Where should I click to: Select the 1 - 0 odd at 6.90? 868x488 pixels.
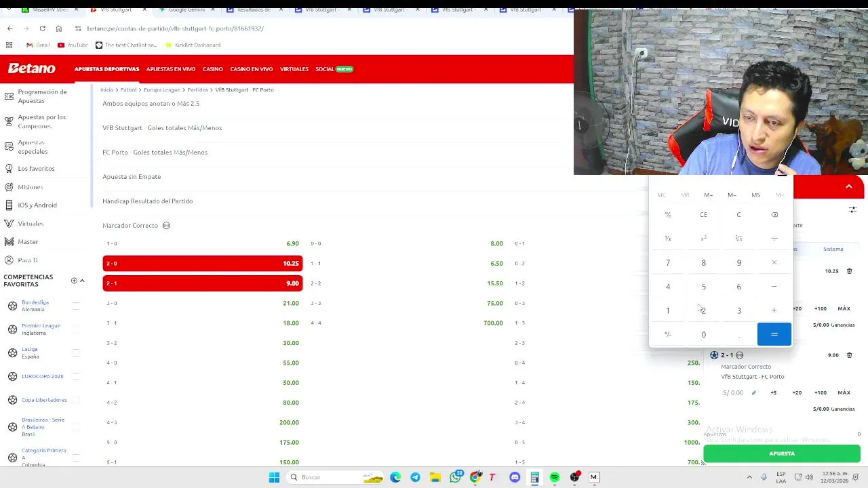pyautogui.click(x=203, y=243)
